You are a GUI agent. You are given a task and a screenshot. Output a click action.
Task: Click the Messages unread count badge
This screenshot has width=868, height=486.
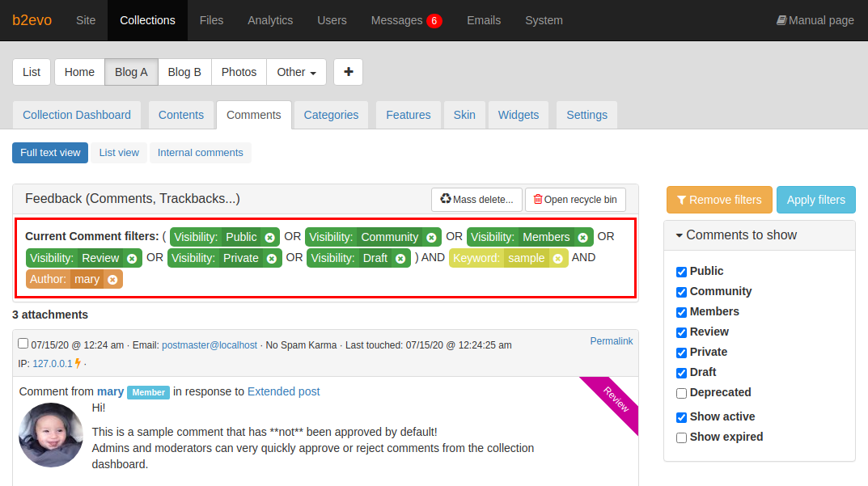[434, 21]
